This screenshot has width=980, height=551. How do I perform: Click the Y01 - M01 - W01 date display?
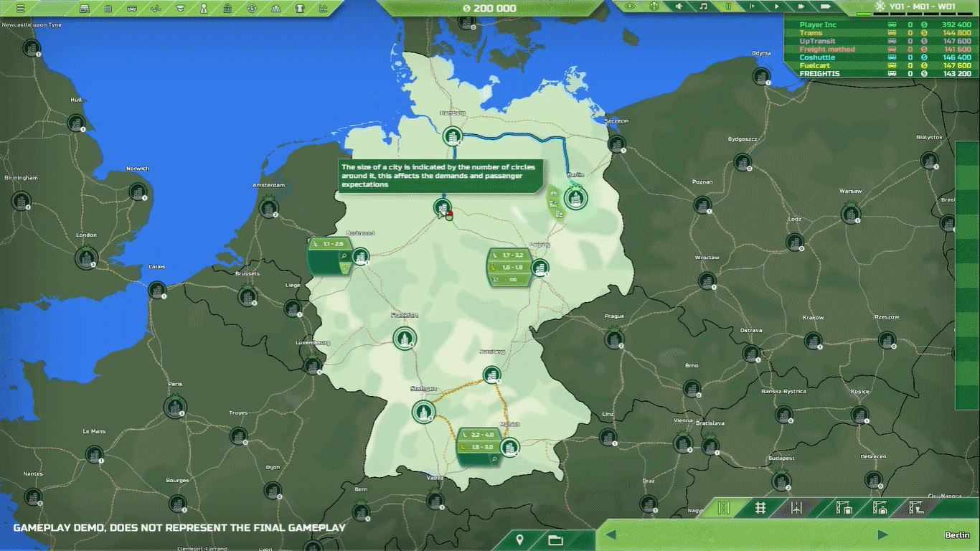point(922,6)
